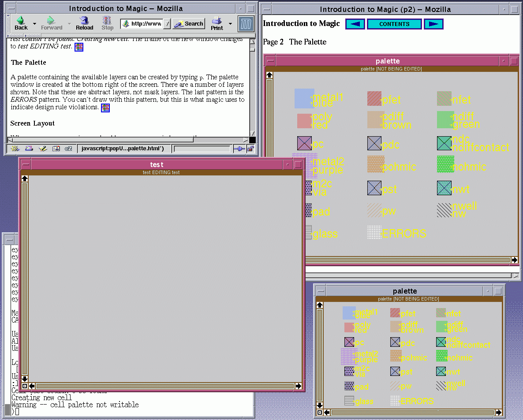
Task: Select nwell hatched swatch in large palette
Action: (444, 210)
